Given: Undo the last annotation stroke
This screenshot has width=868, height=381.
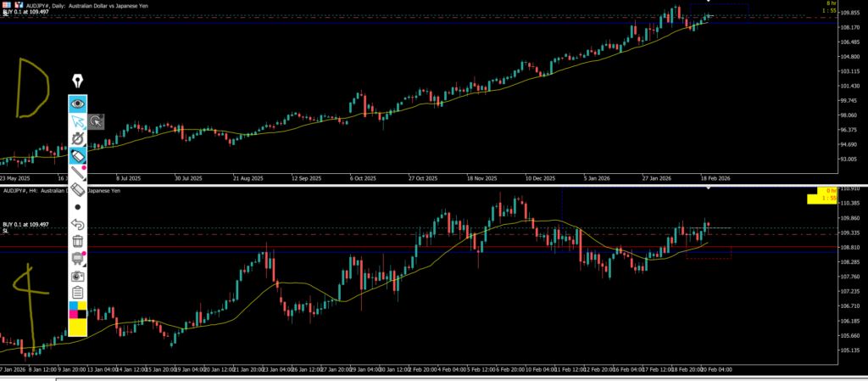Looking at the screenshot, I should click(77, 224).
